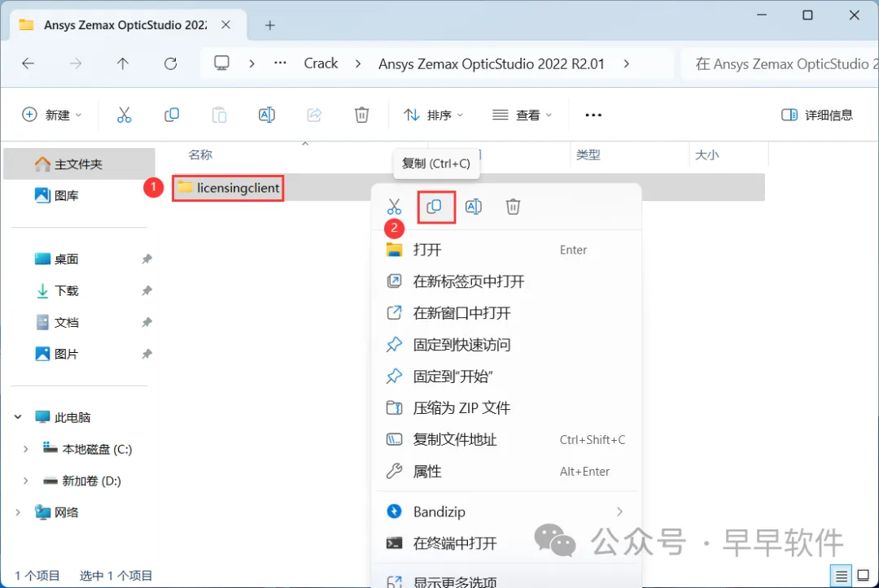The image size is (879, 588).
Task: Sort by the 类型 column header
Action: 588,155
